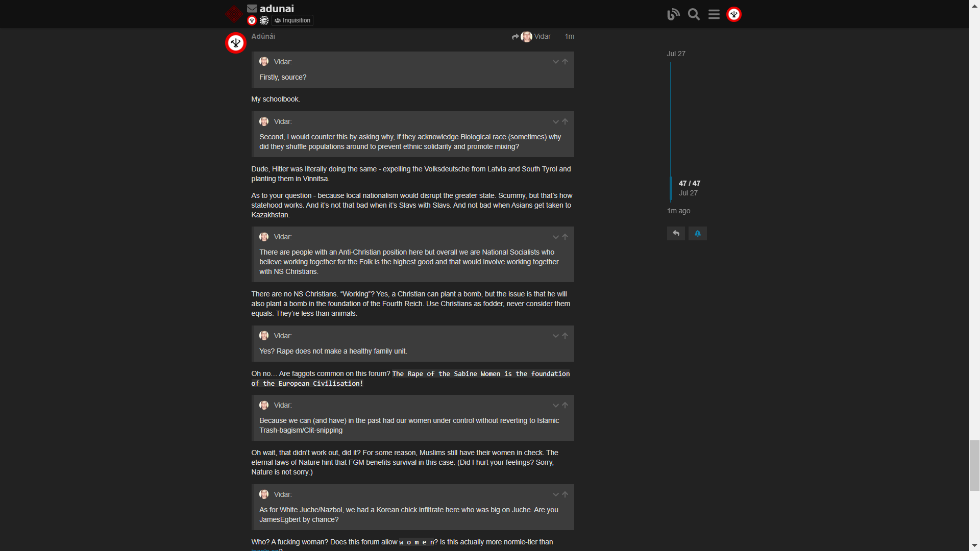Open the current user avatar menu

pyautogui.click(x=734, y=14)
